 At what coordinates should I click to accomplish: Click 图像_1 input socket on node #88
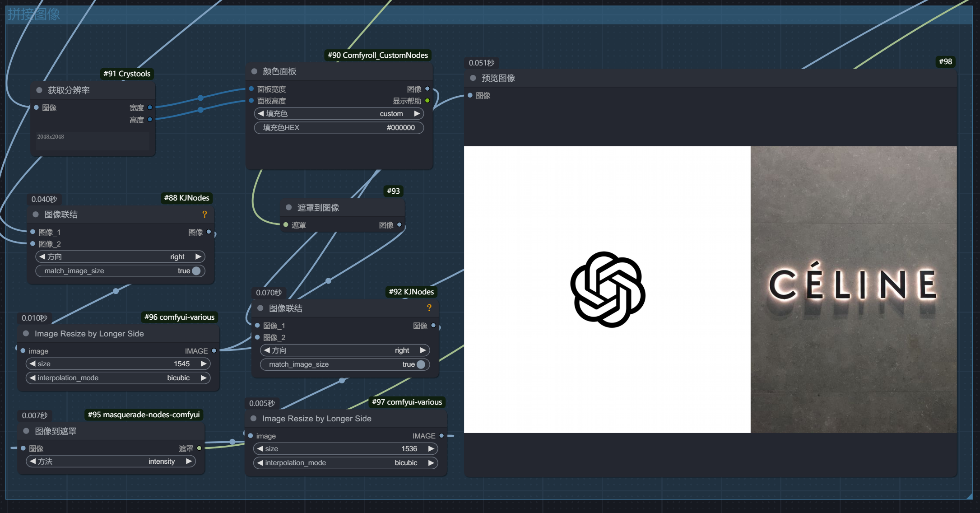point(33,232)
